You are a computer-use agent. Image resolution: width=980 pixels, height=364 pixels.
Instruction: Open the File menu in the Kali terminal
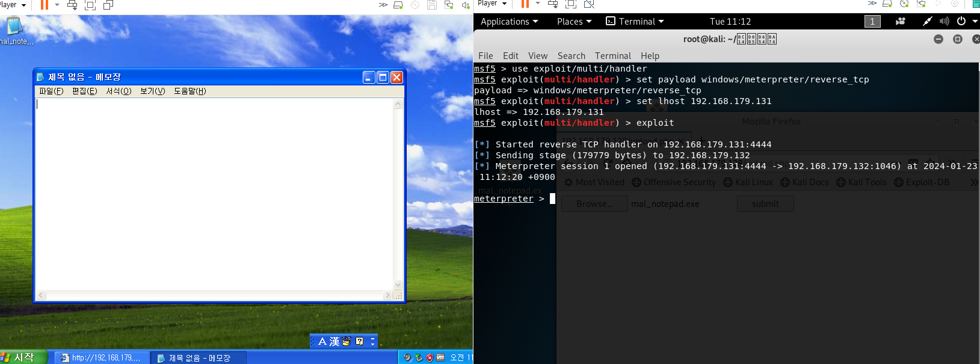point(485,56)
